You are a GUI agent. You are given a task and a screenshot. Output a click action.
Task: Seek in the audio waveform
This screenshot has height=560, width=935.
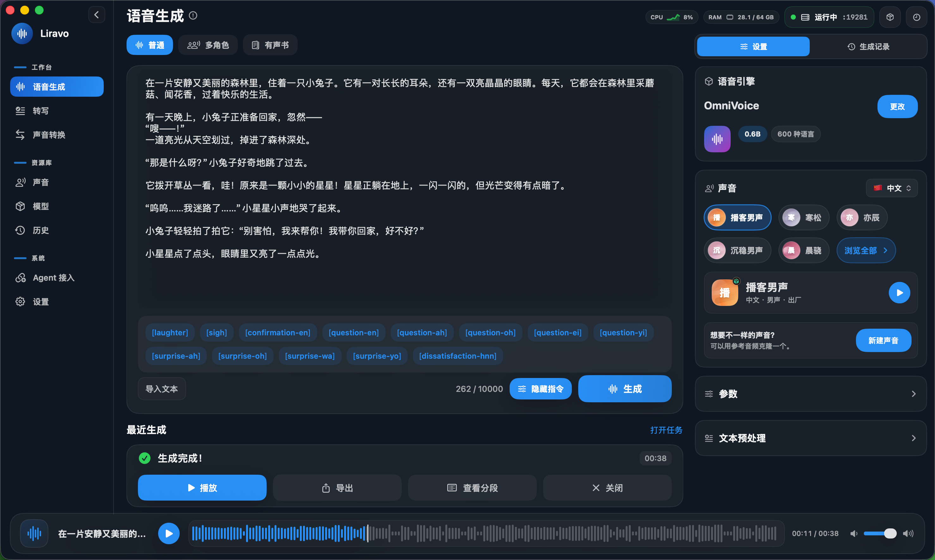coord(486,533)
